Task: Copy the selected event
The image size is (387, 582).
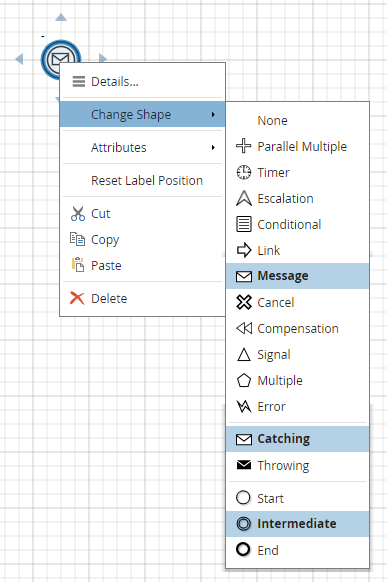Action: point(142,239)
